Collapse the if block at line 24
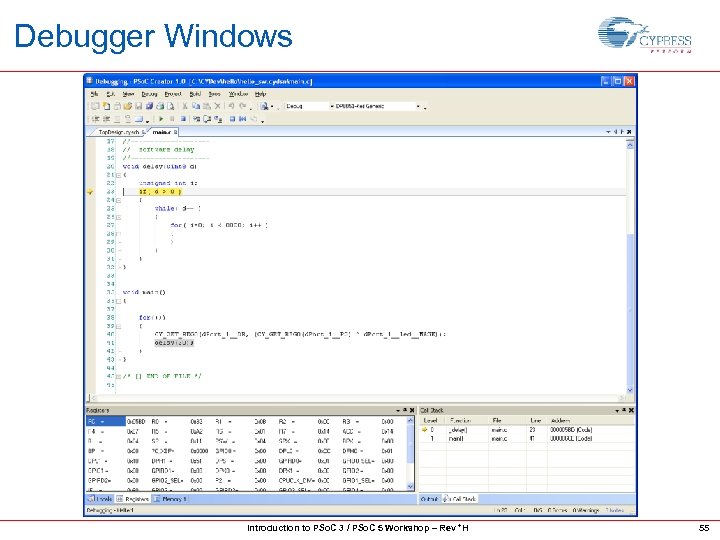 [x=118, y=200]
